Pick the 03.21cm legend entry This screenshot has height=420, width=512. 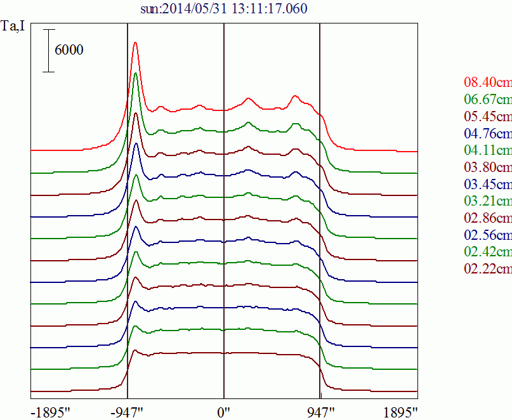tap(488, 200)
